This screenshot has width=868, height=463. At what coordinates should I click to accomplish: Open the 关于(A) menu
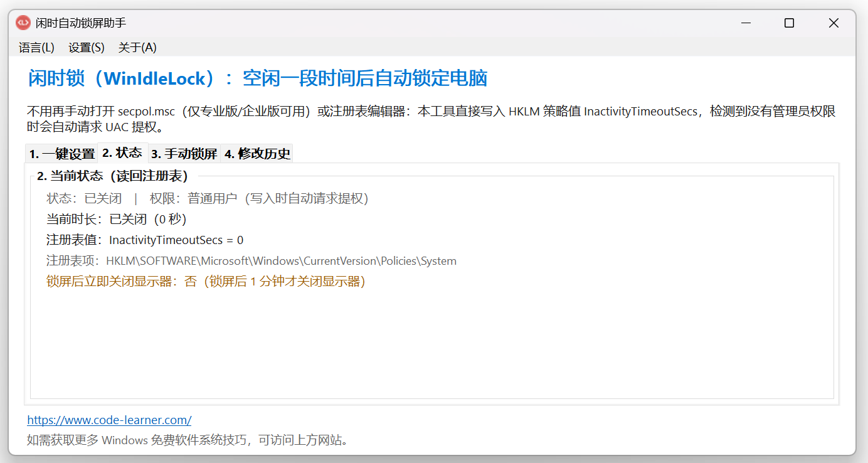(x=137, y=48)
